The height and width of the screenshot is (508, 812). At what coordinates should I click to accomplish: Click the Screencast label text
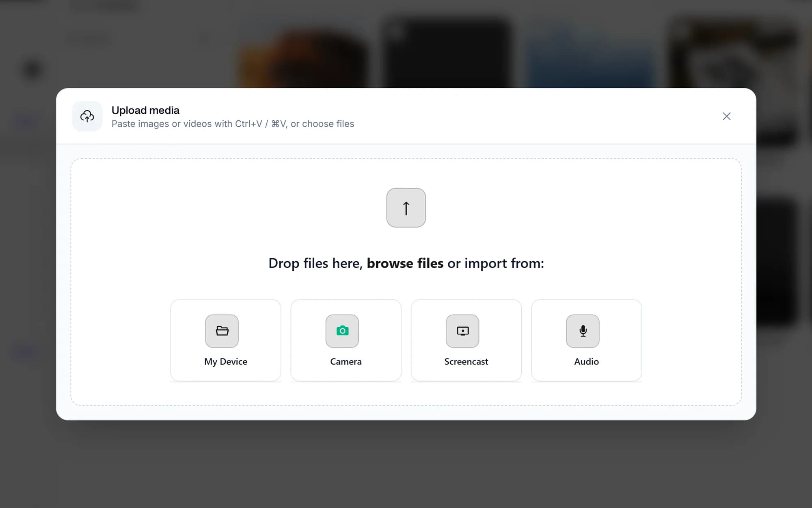click(466, 361)
